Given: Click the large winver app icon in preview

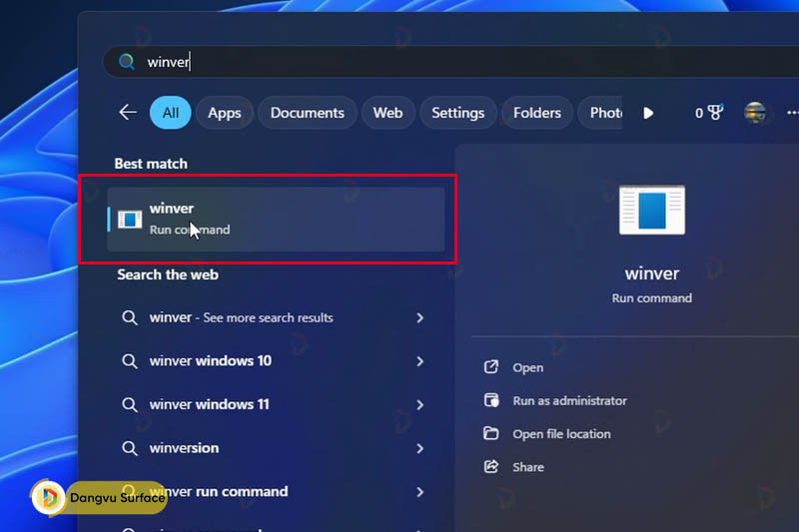Looking at the screenshot, I should [651, 211].
